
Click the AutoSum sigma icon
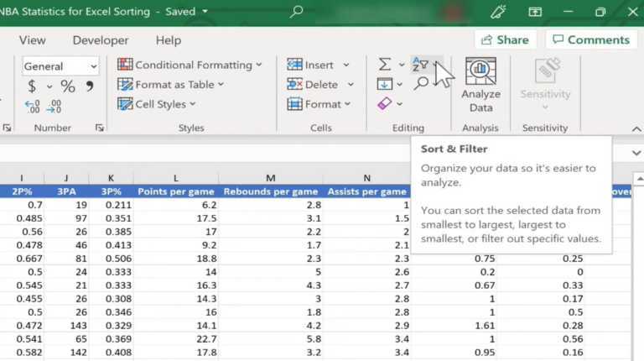coord(384,65)
